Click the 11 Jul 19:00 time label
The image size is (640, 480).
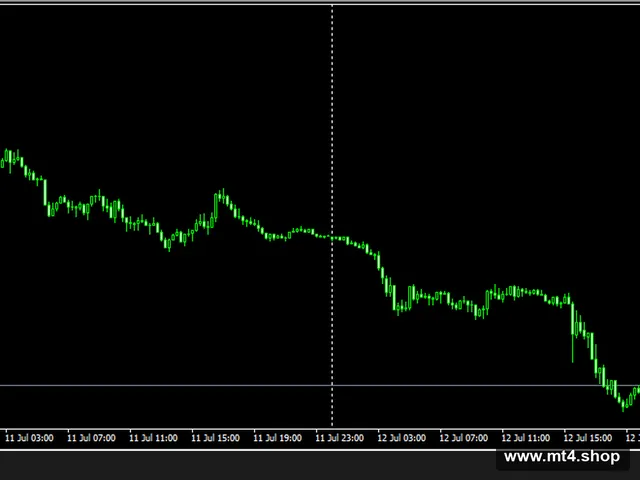(277, 438)
